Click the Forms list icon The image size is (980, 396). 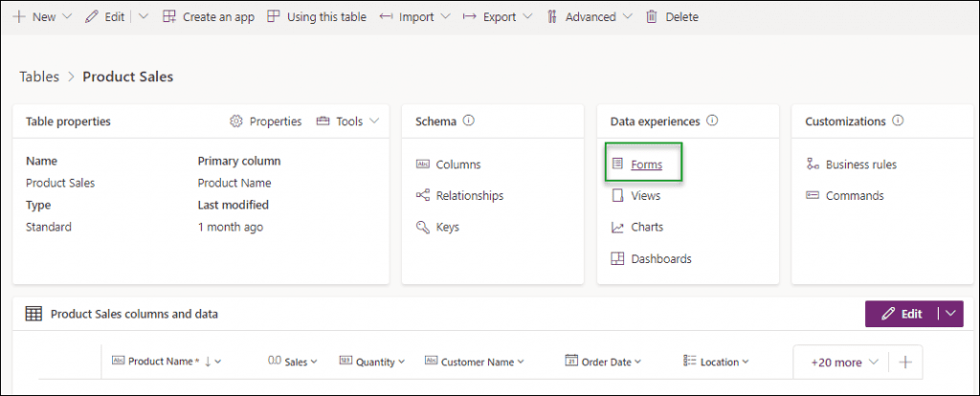pos(617,164)
